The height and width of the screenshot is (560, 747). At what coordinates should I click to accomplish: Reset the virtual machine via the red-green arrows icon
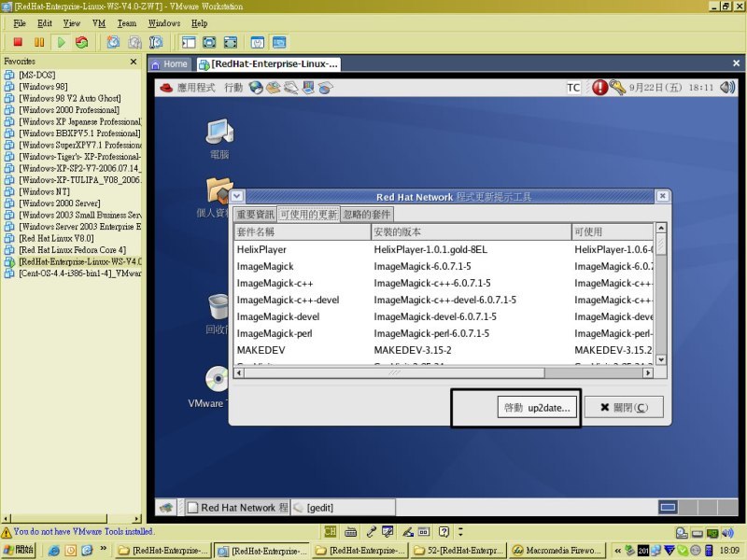click(82, 42)
